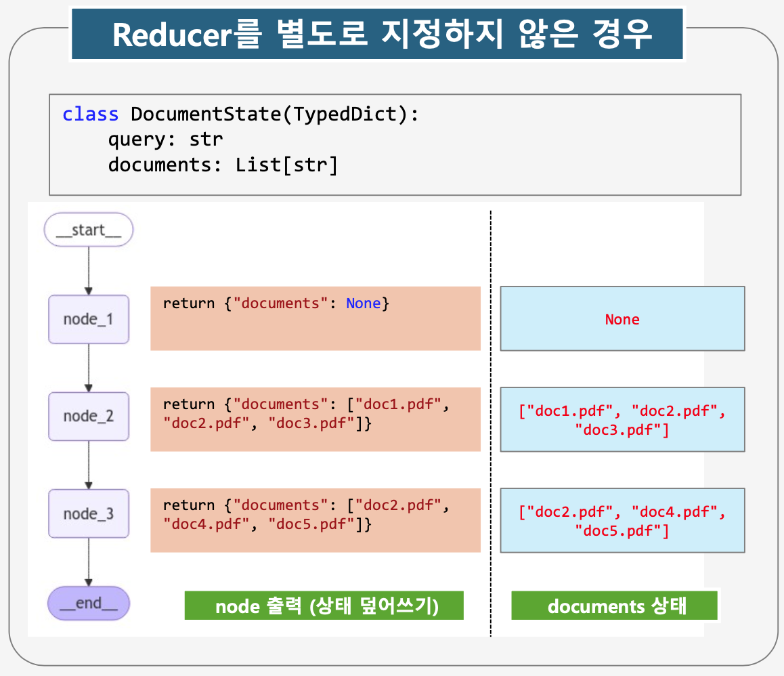The height and width of the screenshot is (676, 784).
Task: Click the arrow from node_3 to __end__
Action: pos(89,562)
